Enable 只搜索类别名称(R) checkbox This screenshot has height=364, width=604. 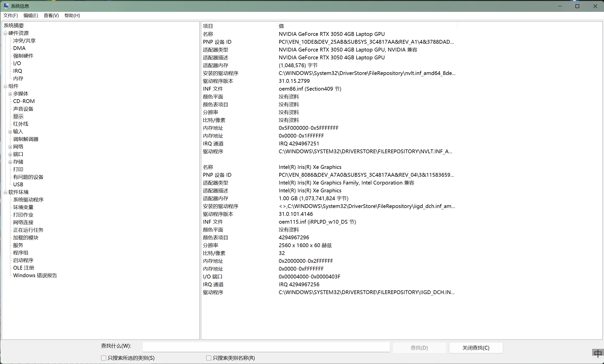208,358
